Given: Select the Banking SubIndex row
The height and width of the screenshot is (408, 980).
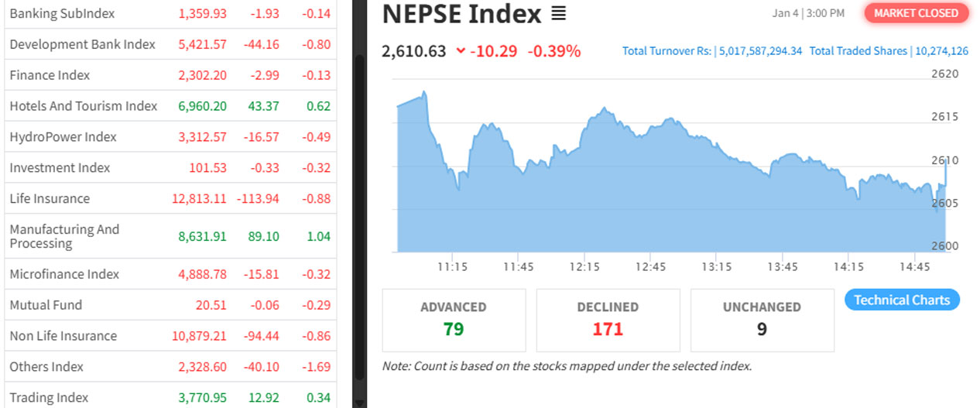Looking at the screenshot, I should click(62, 14).
